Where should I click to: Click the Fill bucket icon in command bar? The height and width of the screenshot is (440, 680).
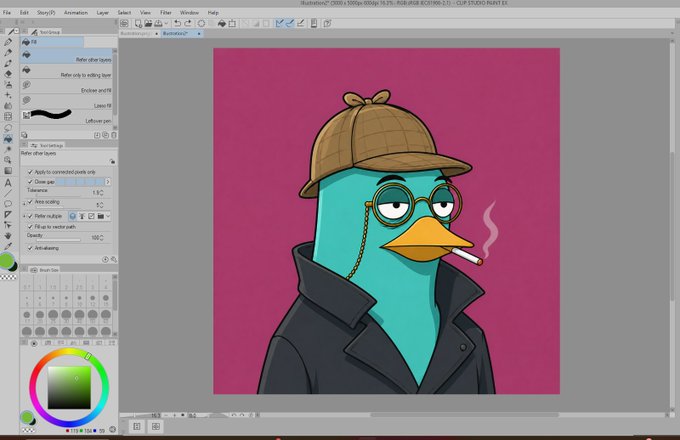pos(222,23)
